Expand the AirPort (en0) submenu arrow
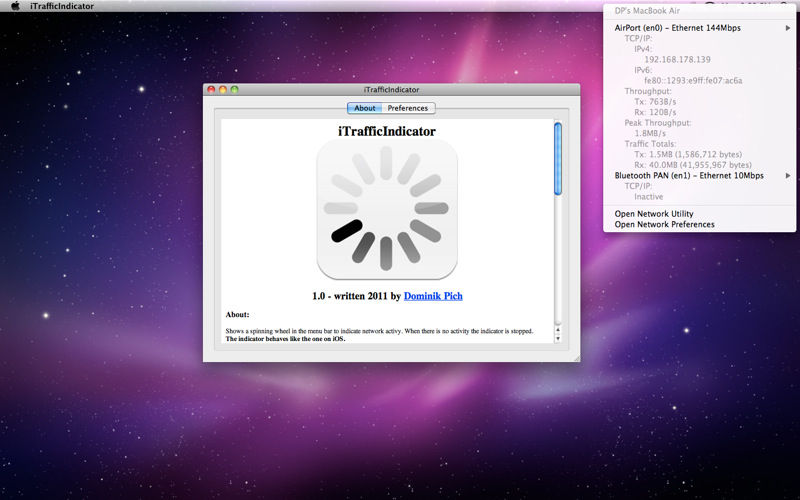 (789, 28)
